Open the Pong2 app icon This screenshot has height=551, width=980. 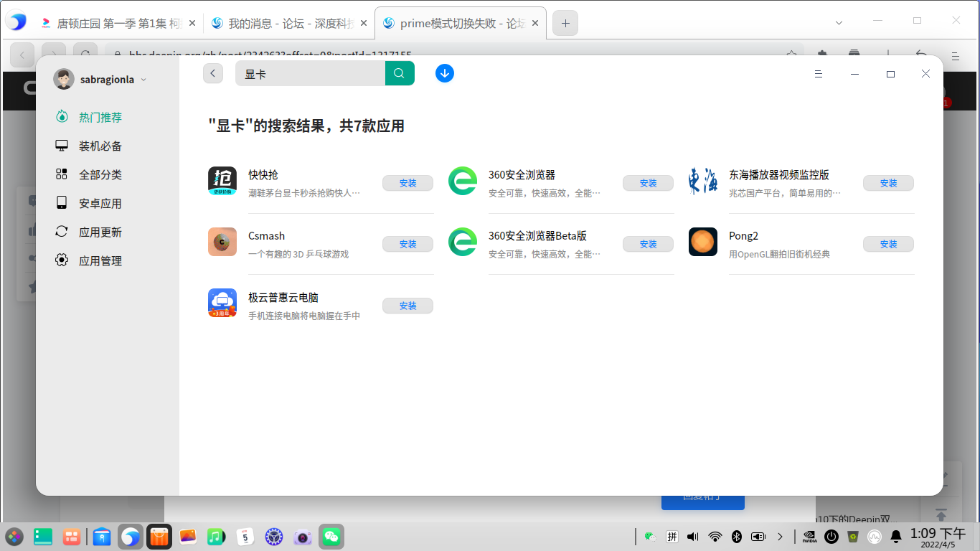(703, 242)
